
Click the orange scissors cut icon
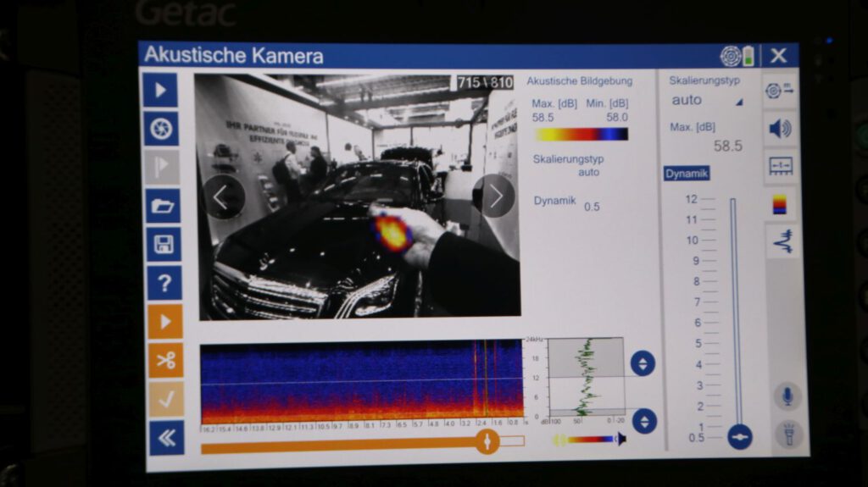(x=165, y=360)
